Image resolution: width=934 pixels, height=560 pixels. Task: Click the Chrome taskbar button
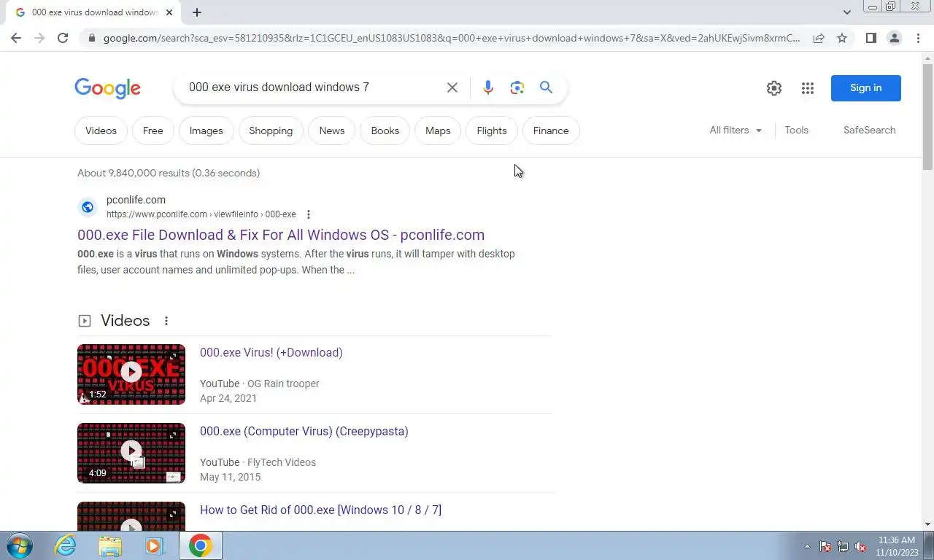200,545
